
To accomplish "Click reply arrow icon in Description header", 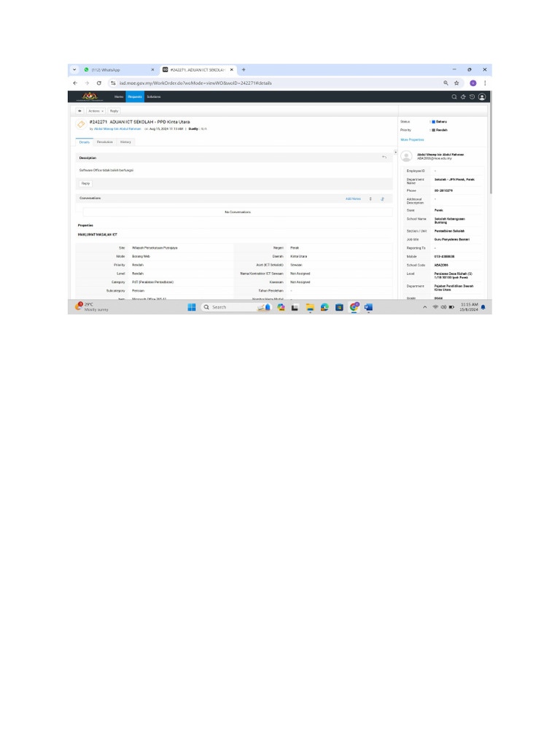I will point(384,158).
